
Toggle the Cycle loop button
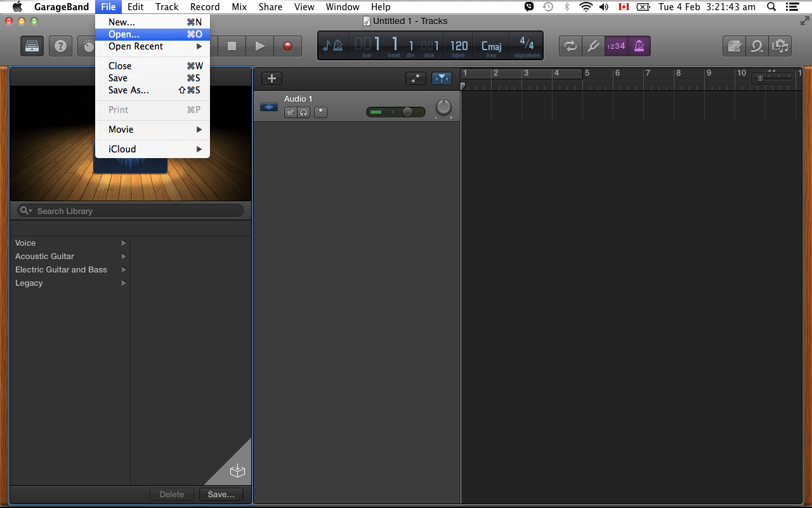pos(570,46)
